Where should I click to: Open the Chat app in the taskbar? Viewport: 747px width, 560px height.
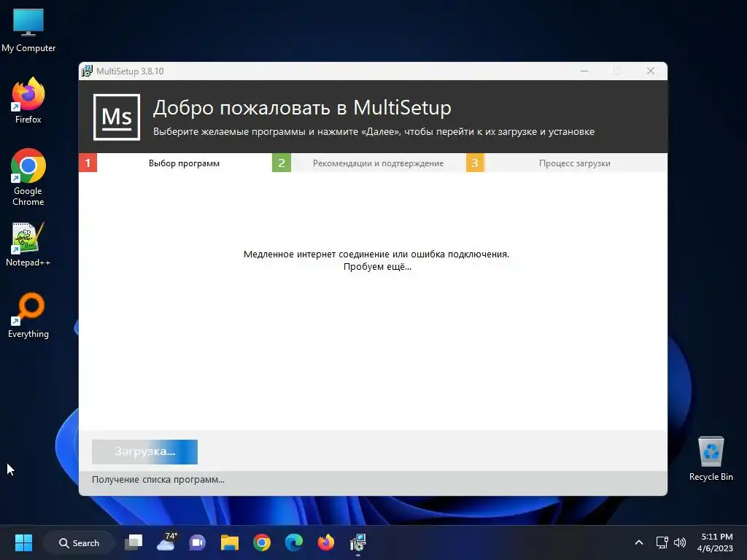coord(197,542)
